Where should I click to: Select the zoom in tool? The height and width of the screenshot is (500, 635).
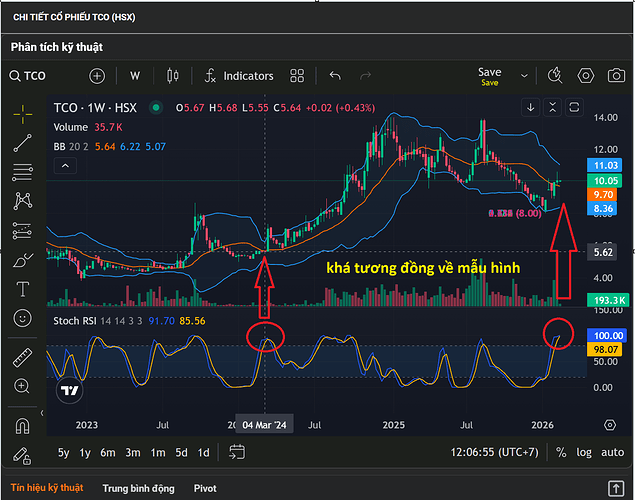pyautogui.click(x=22, y=386)
